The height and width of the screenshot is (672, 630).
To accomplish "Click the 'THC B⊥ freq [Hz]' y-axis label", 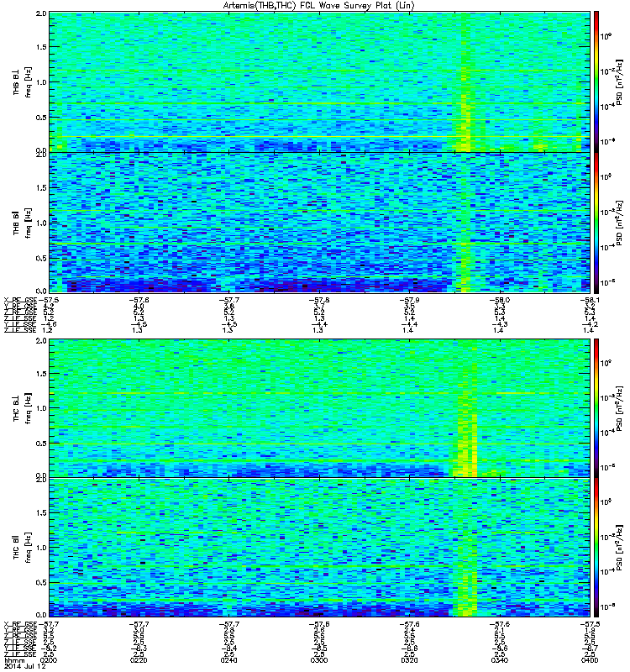I will tap(22, 408).
